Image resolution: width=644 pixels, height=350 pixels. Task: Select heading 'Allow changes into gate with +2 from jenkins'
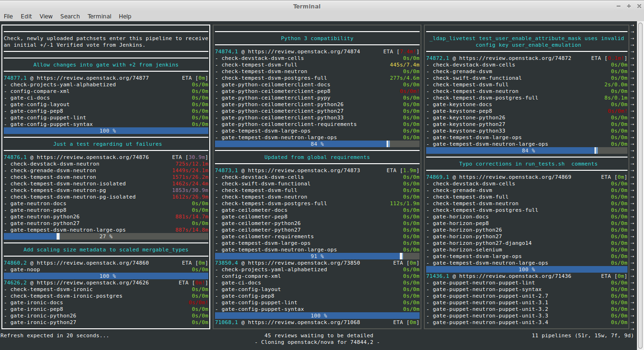tap(106, 65)
